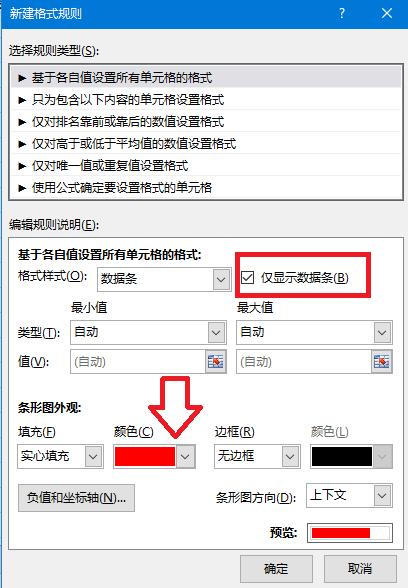Click the minimum value range selector icon
The width and height of the screenshot is (408, 588).
coord(216,362)
